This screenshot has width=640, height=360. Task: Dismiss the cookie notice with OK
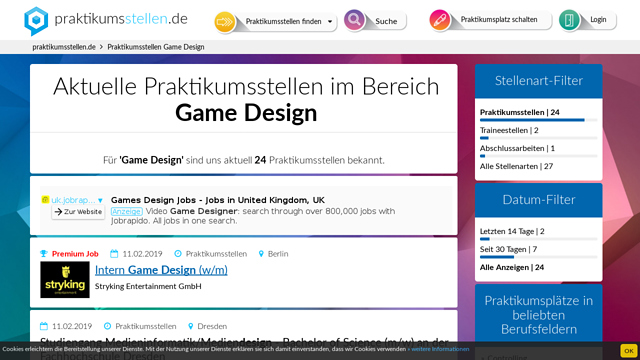click(629, 351)
